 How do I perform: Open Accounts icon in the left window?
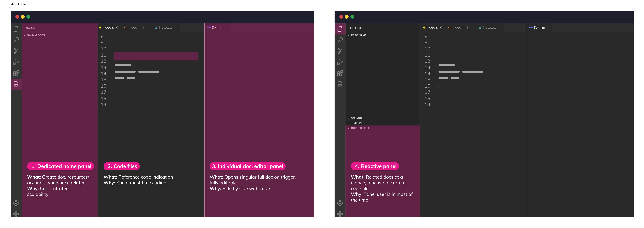[16, 203]
